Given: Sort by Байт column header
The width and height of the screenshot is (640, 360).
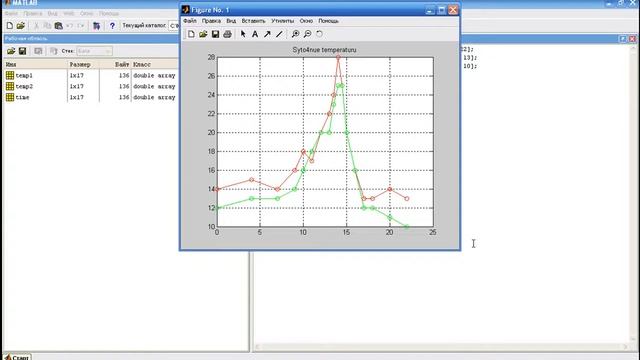Looking at the screenshot, I should [x=115, y=64].
